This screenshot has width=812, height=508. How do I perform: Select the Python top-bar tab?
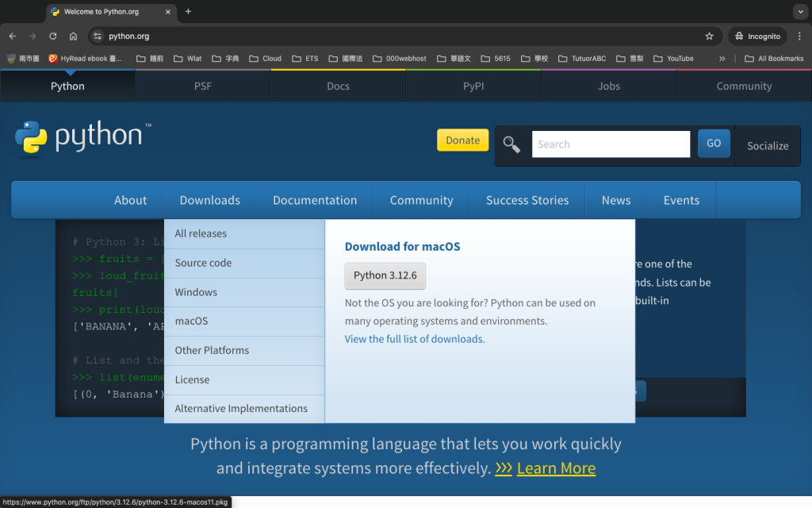[67, 86]
